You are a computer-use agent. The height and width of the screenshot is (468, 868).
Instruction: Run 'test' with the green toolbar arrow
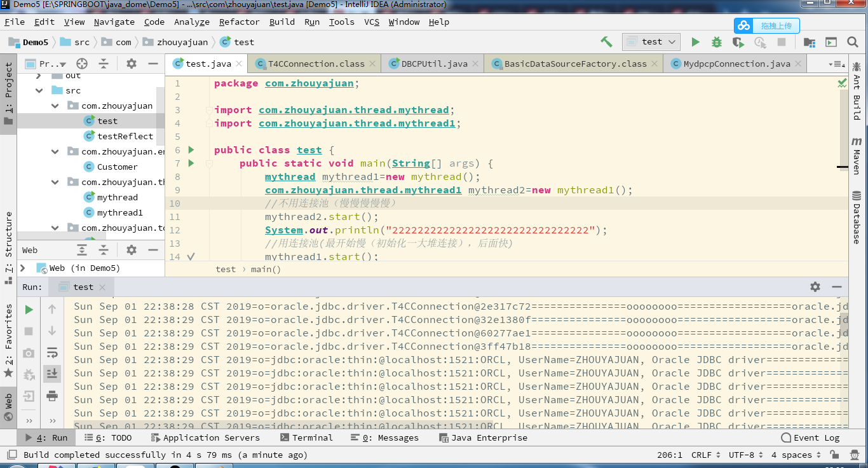click(695, 42)
